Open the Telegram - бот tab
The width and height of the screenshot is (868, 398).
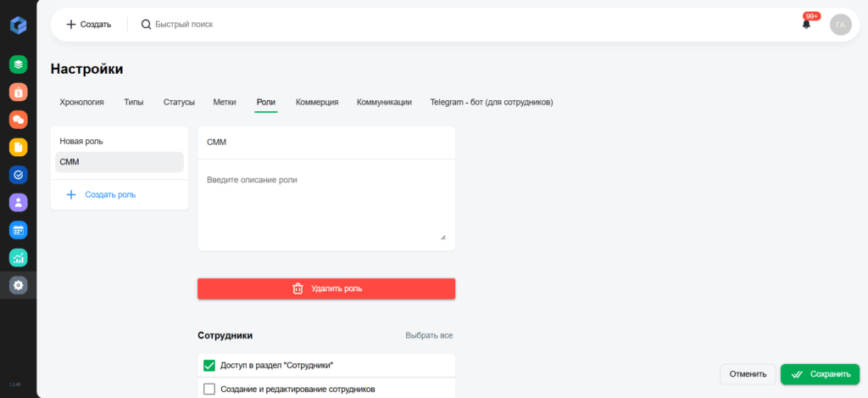492,102
